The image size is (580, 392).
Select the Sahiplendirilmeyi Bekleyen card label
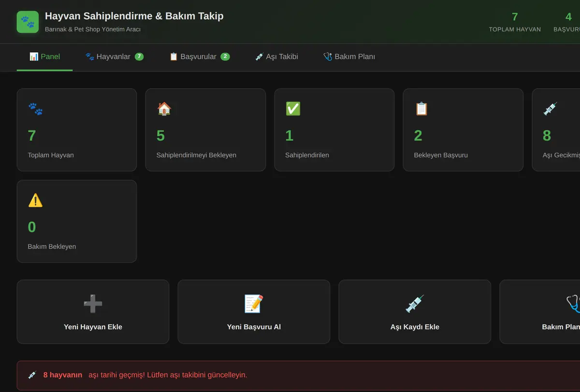[x=196, y=155]
